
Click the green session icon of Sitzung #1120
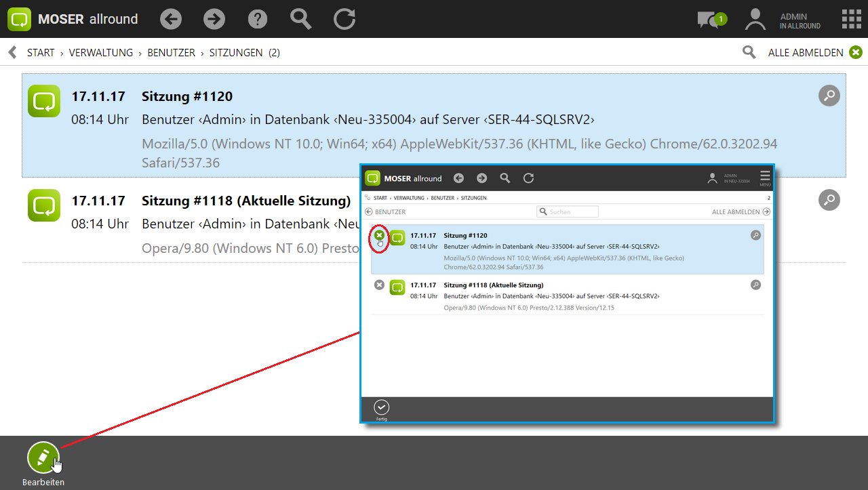click(x=44, y=101)
